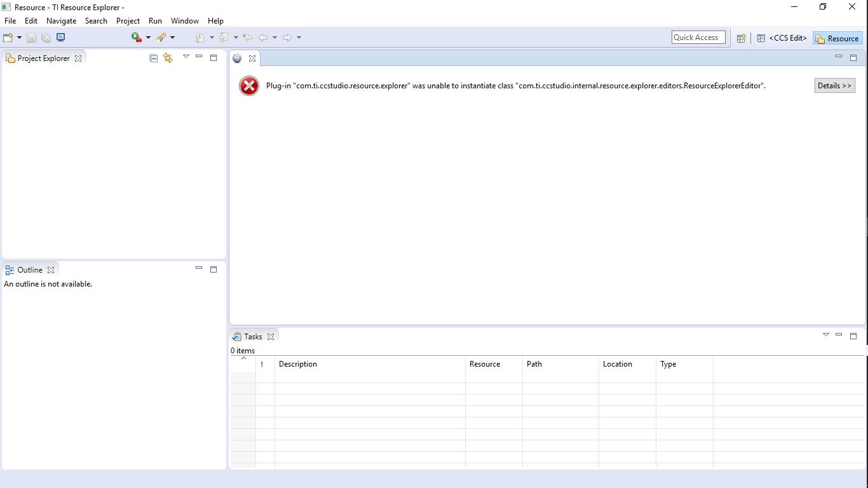Image resolution: width=868 pixels, height=488 pixels.
Task: Sort tasks by the Resource column
Action: (x=494, y=364)
